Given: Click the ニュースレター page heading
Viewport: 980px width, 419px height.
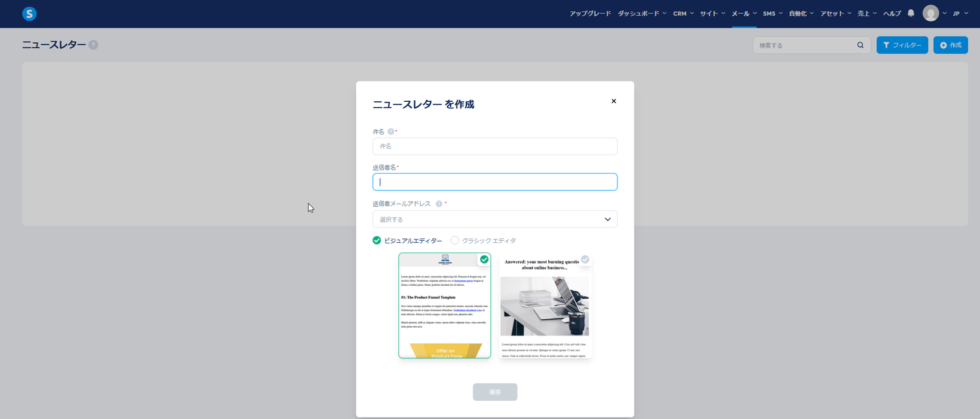Looking at the screenshot, I should (54, 45).
